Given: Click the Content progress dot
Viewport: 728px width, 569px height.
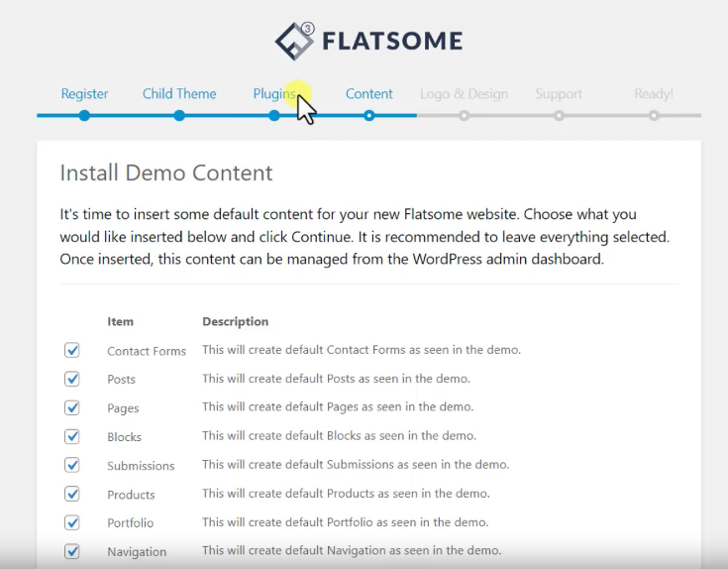Looking at the screenshot, I should pyautogui.click(x=369, y=116).
